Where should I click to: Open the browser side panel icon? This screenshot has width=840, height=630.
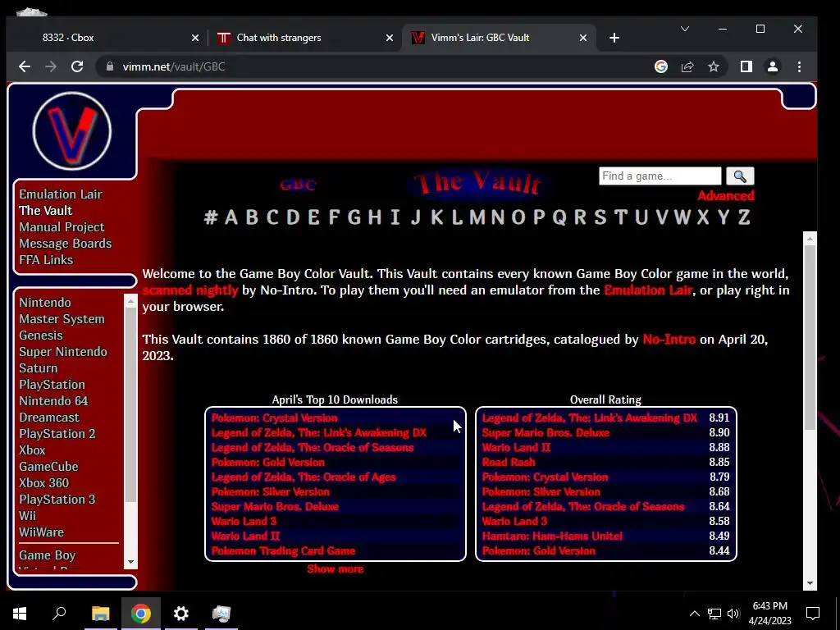(x=746, y=66)
